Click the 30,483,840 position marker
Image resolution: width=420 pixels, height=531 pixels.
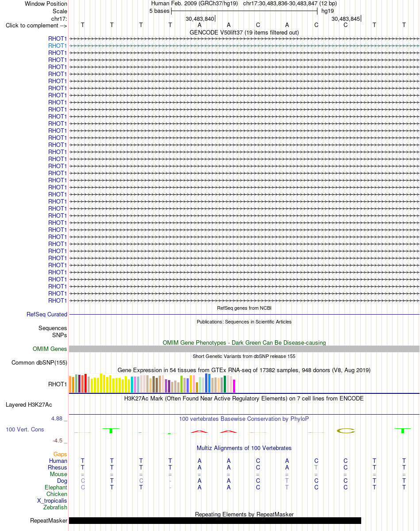[x=200, y=19]
